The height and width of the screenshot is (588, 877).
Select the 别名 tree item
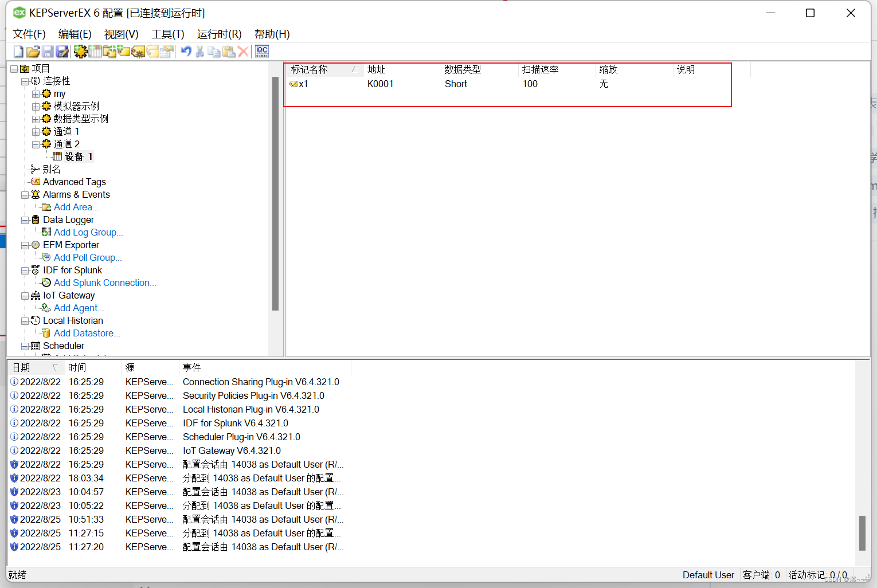click(x=52, y=169)
